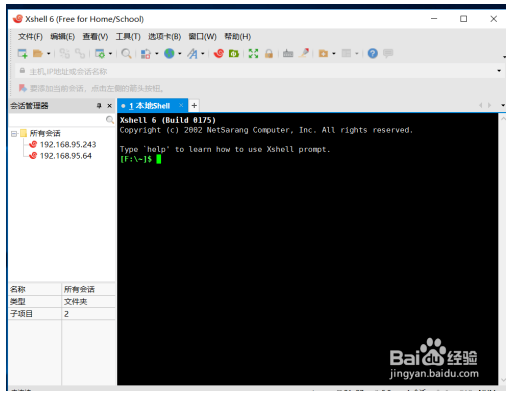
Task: Click the session manager search magnifier
Action: (110, 120)
